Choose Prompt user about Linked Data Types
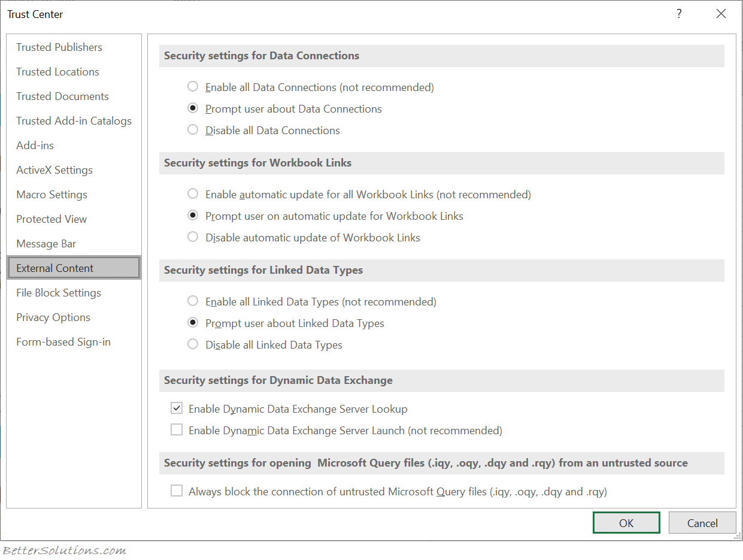 [x=193, y=323]
